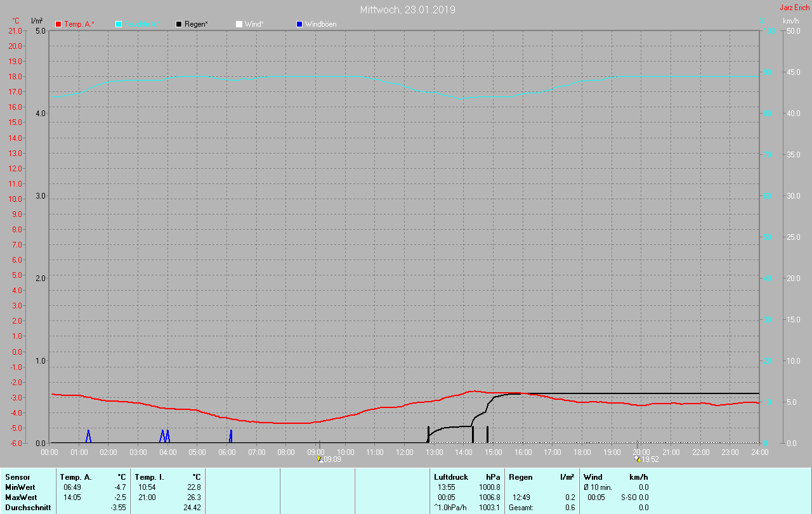Click the average outdoor temperature '-3.55'
This screenshot has height=514, width=812.
tap(118, 508)
